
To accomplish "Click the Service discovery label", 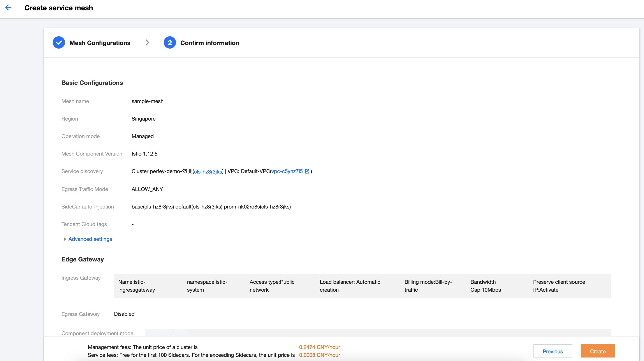I will point(82,171).
